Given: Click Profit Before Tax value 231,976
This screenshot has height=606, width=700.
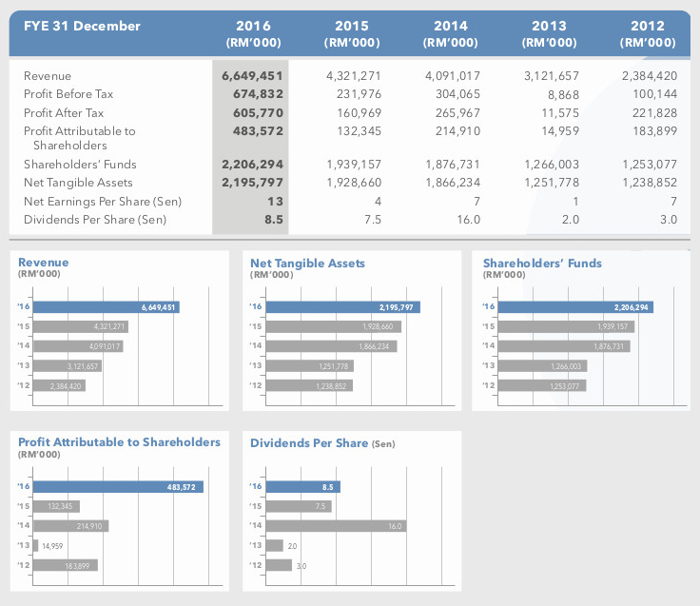Looking at the screenshot, I should 359,94.
